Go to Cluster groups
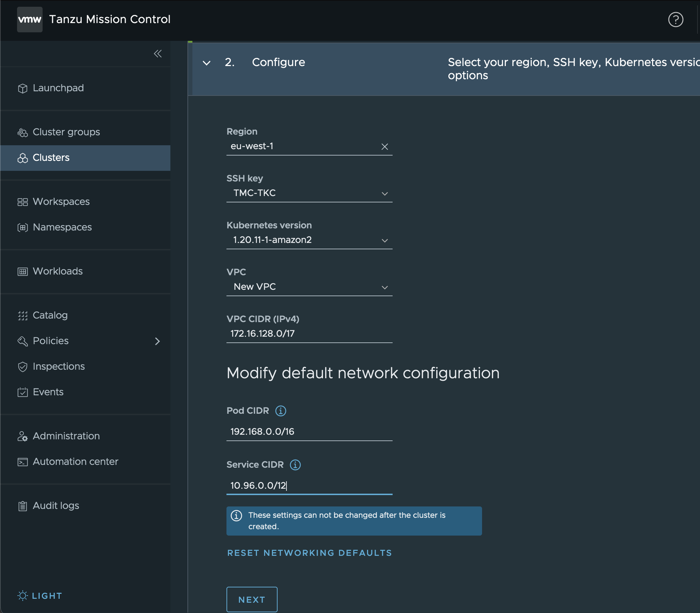Screen dimensions: 700x613 coord(66,132)
